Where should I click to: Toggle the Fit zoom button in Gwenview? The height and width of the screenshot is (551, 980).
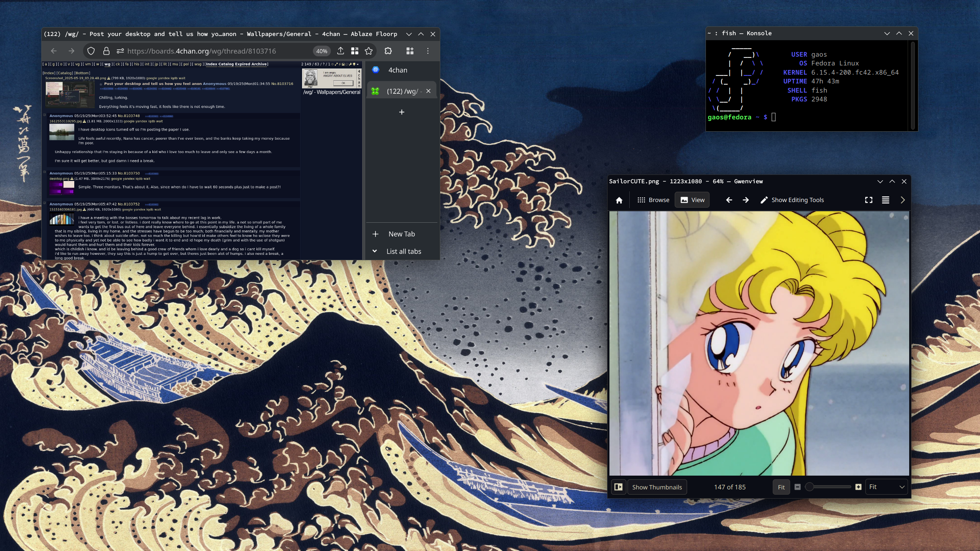click(x=781, y=487)
